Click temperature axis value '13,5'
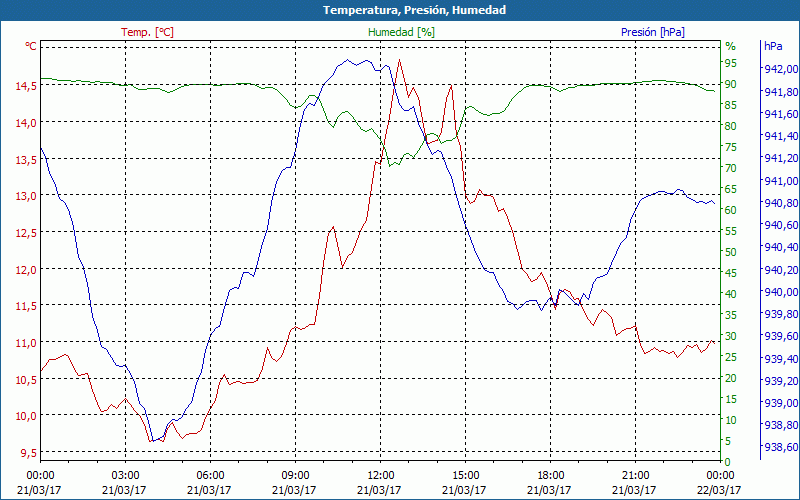800x500 pixels. click(x=26, y=160)
